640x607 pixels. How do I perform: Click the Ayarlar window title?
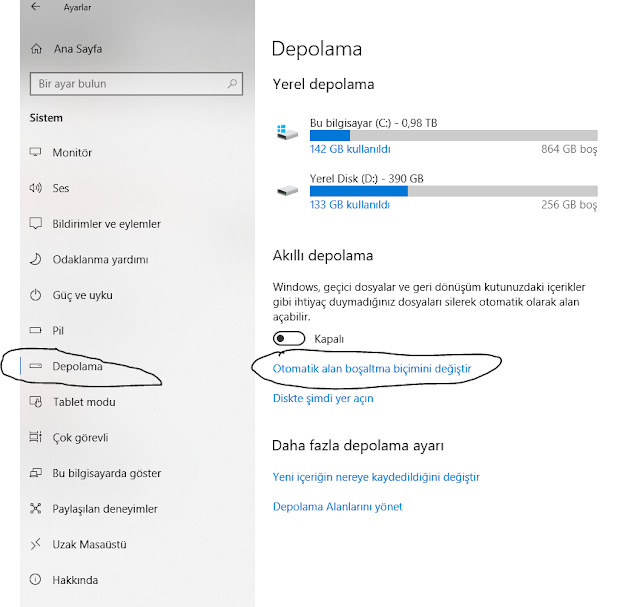tap(77, 7)
